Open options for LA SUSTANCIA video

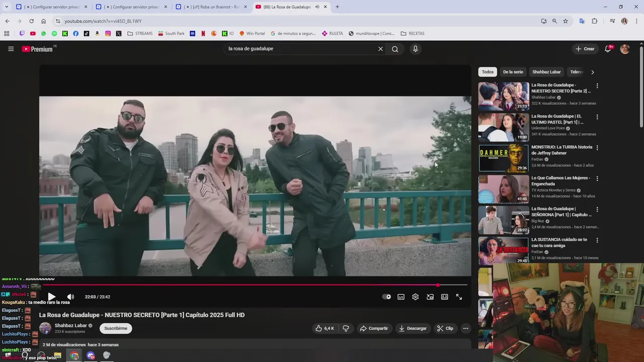point(597,240)
